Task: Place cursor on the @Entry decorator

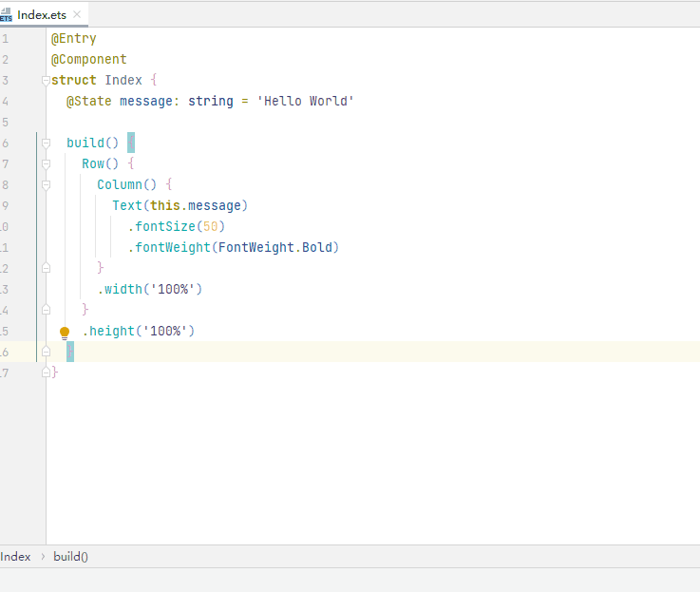Action: click(74, 39)
